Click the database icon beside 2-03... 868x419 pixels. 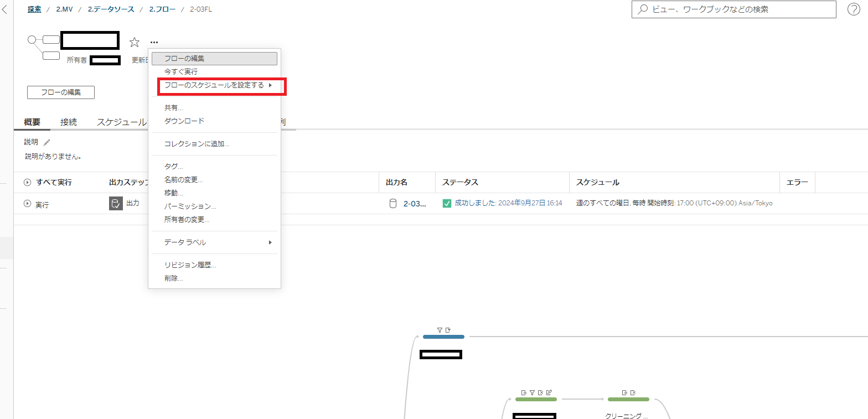pos(393,203)
